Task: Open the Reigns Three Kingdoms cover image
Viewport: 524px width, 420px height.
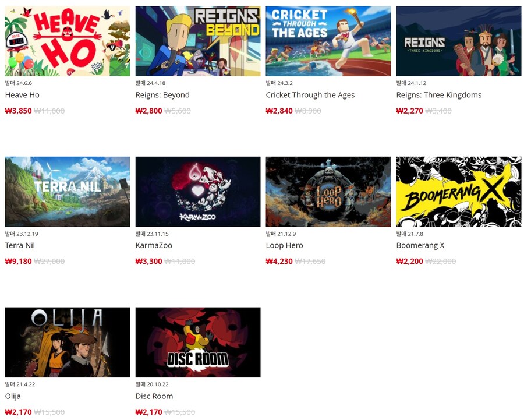Action: (459, 41)
